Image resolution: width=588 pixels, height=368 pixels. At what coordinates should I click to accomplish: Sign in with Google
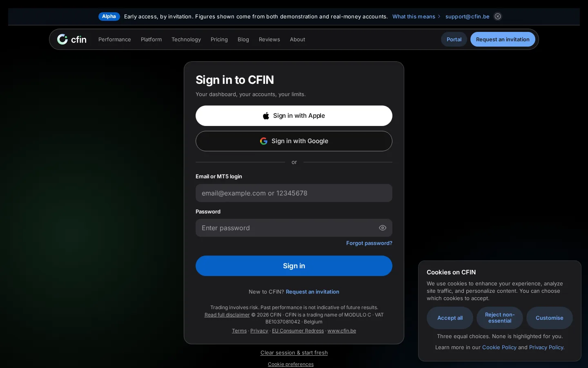(294, 141)
